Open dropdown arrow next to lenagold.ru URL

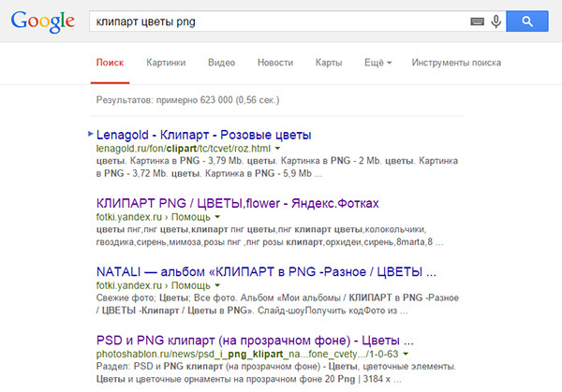pyautogui.click(x=278, y=148)
